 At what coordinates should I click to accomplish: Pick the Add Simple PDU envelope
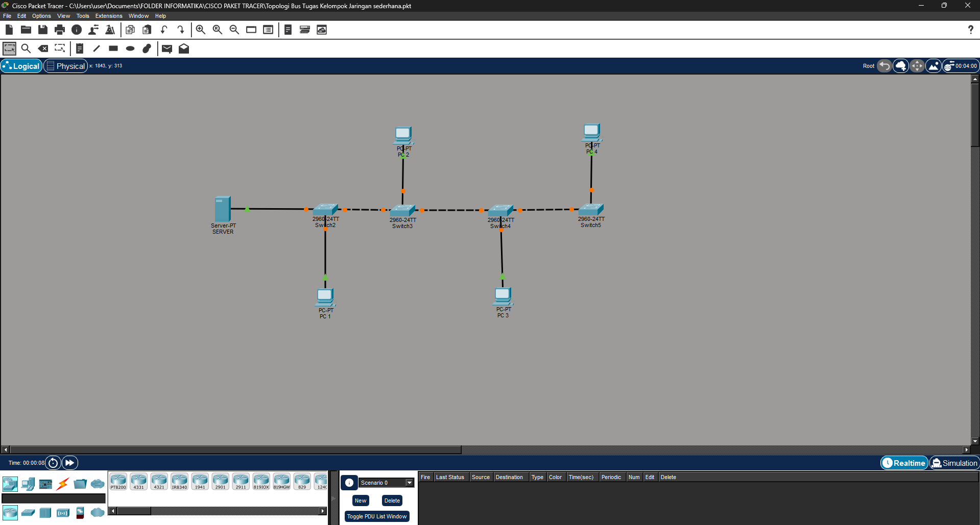point(167,48)
